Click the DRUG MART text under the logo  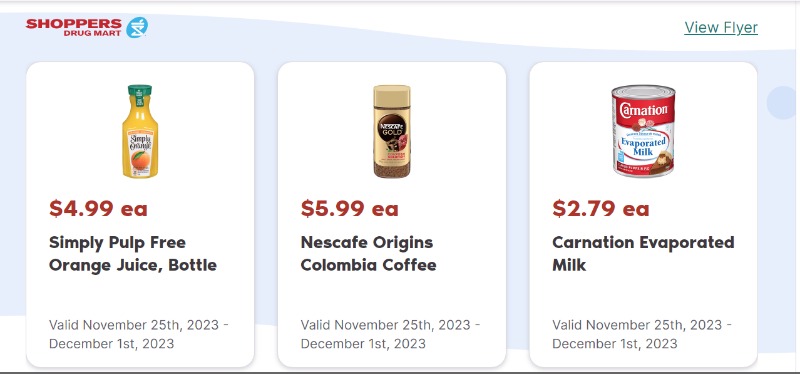coord(92,34)
